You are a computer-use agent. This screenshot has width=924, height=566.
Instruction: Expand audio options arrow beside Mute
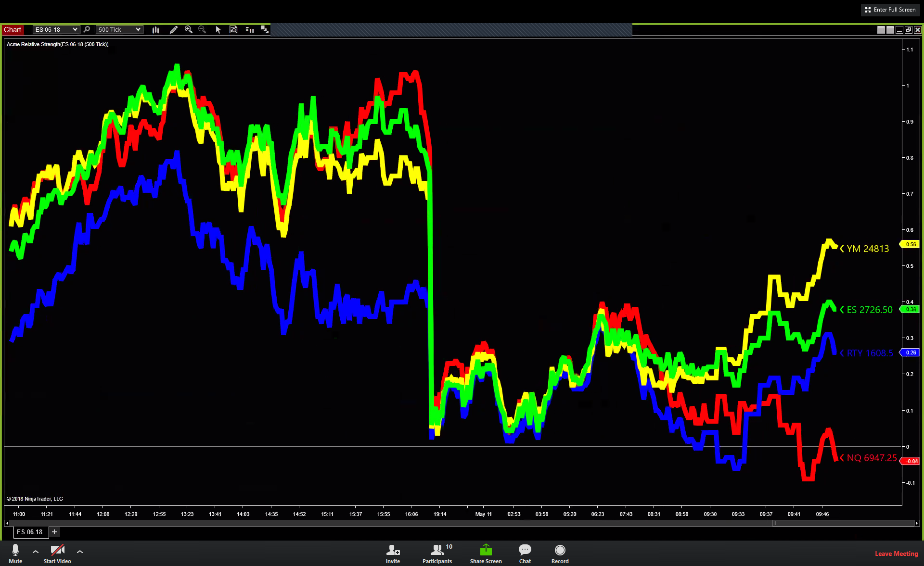coord(36,552)
